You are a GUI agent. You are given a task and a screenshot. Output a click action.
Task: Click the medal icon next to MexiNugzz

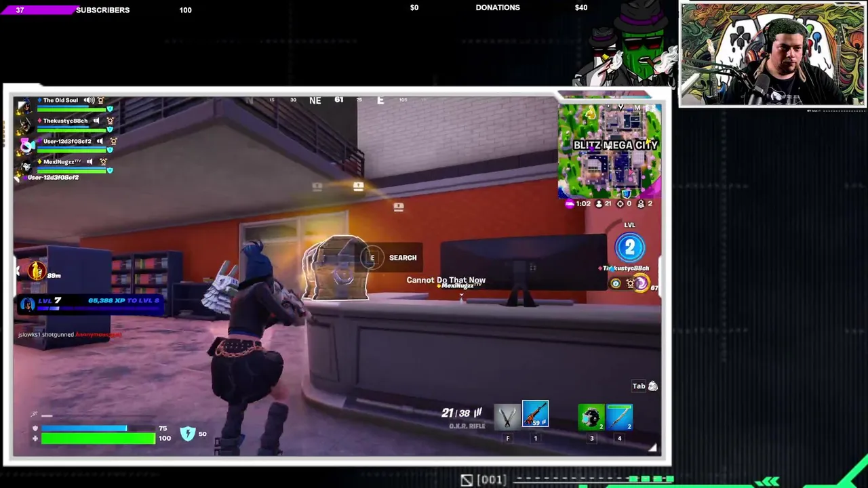coord(103,162)
